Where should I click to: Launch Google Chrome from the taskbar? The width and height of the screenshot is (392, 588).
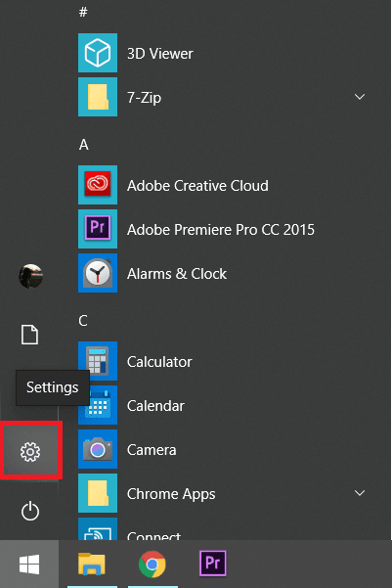coord(152,564)
